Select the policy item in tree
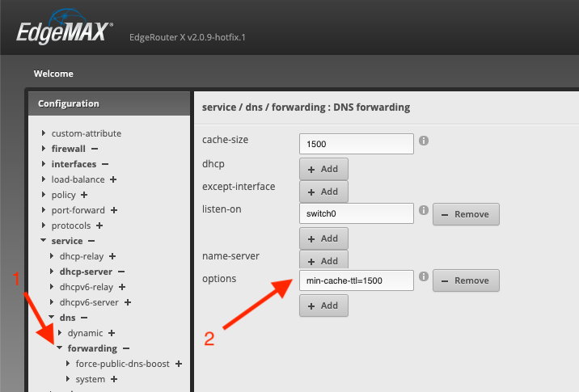This screenshot has height=392, width=579. point(64,195)
